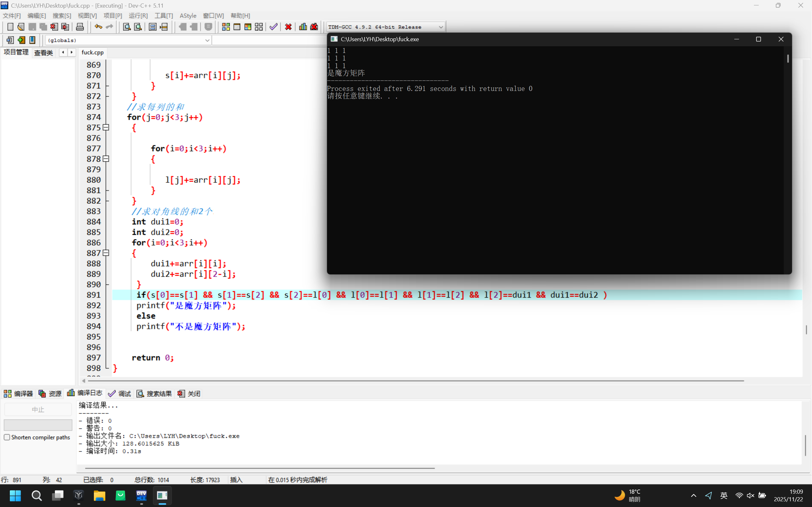Screen dimensions: 812x507
Task: Open the (globals) scope dropdown
Action: coord(207,40)
